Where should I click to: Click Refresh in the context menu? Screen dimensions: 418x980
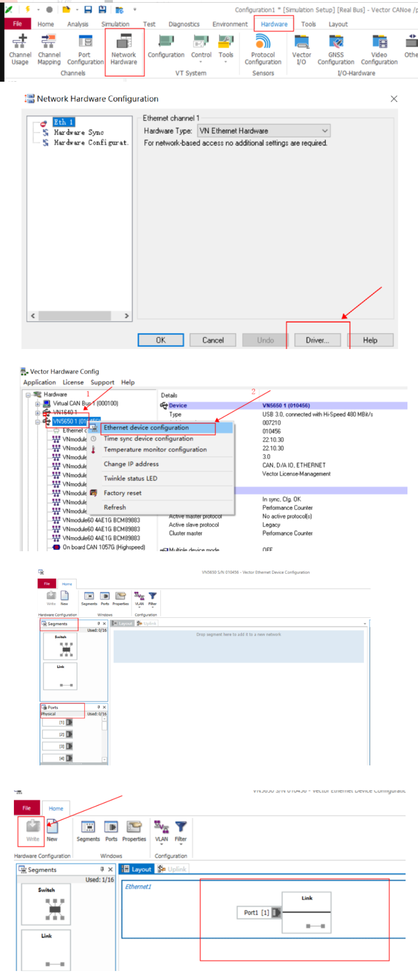click(115, 507)
